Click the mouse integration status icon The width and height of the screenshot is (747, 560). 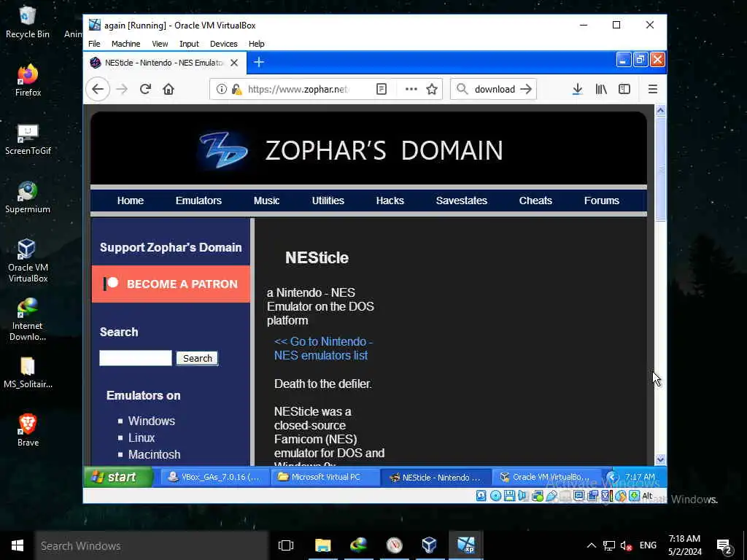coord(621,496)
